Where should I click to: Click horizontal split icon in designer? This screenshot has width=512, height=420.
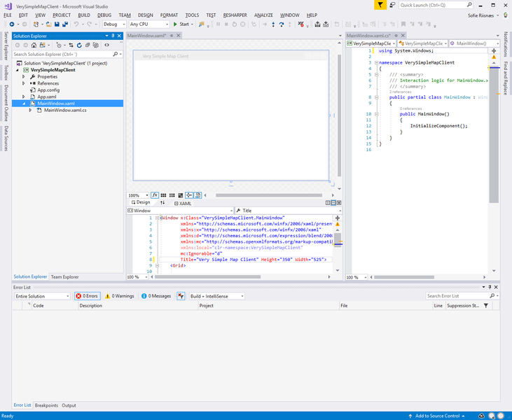tap(333, 203)
